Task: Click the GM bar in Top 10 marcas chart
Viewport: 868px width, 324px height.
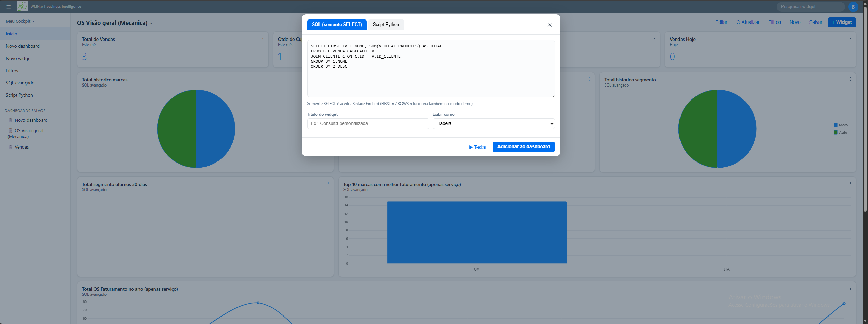Action: tap(476, 232)
